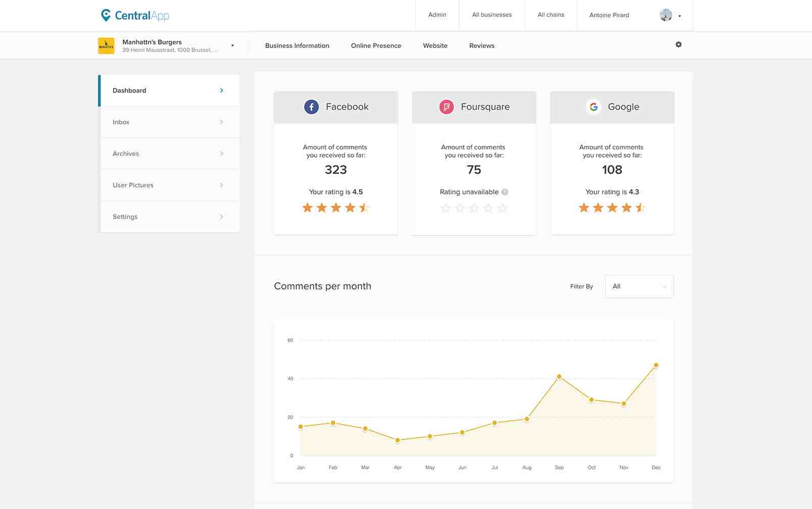812x509 pixels.
Task: Click the Inbox chevron arrow
Action: pos(222,122)
